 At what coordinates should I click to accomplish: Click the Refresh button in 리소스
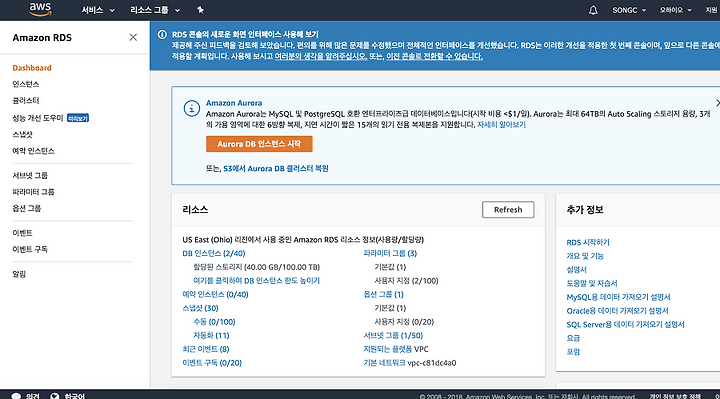pyautogui.click(x=508, y=209)
